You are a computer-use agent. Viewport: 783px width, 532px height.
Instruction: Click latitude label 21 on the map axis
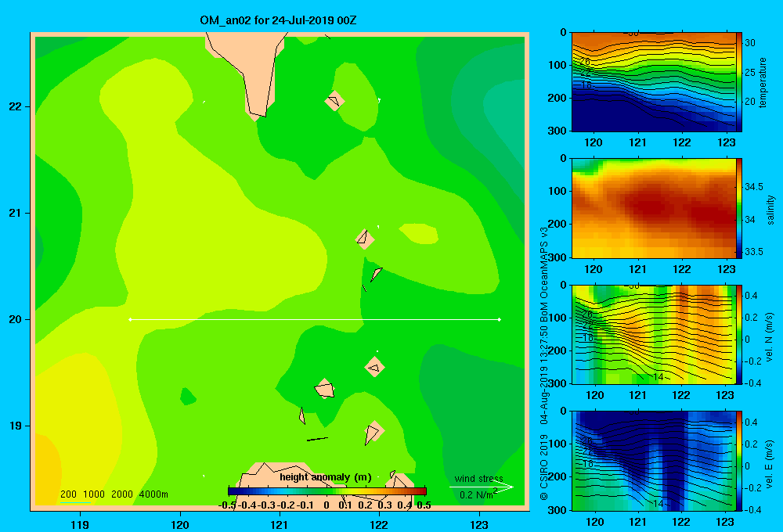tap(16, 213)
